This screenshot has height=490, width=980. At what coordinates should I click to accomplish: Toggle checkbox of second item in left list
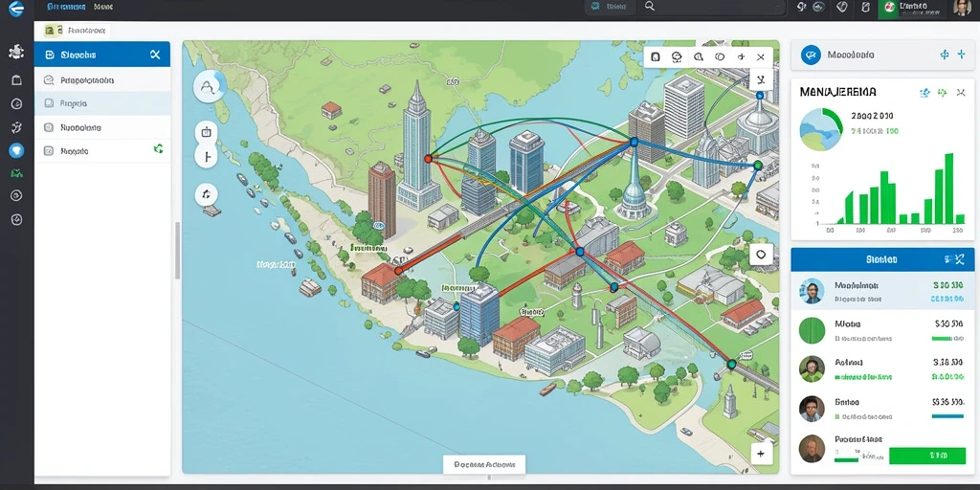coord(48,103)
